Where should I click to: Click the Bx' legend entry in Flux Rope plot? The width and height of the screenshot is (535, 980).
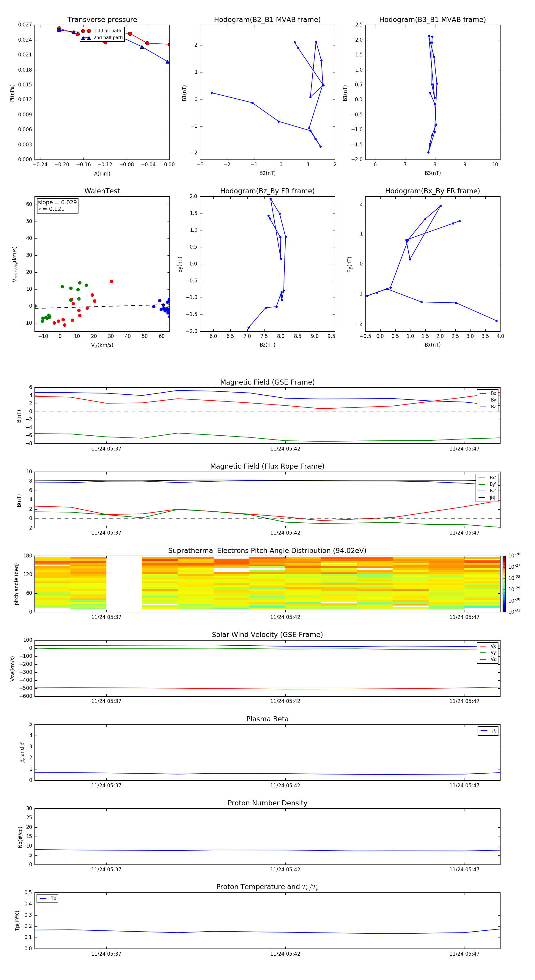click(487, 478)
